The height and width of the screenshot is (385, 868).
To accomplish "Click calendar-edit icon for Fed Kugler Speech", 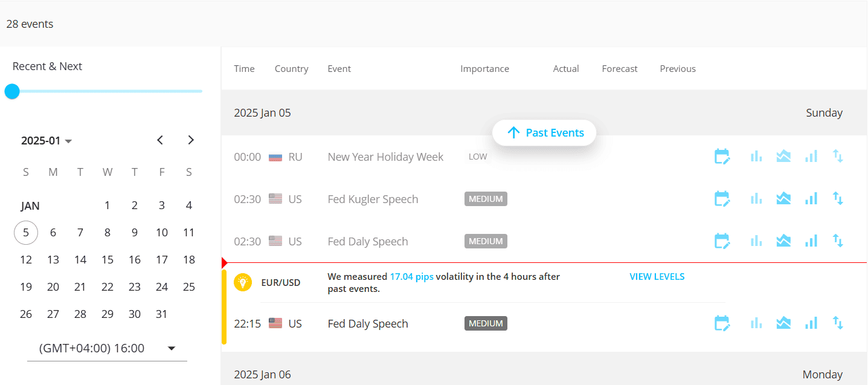I will tap(722, 199).
